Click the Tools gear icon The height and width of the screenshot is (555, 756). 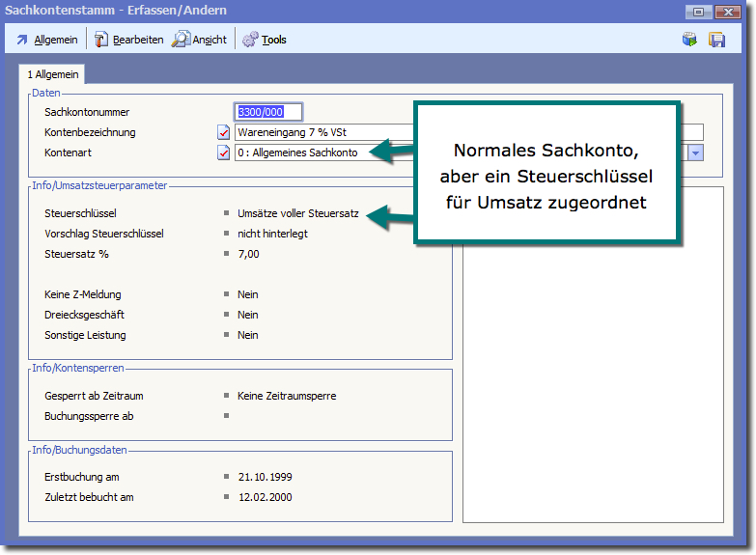click(250, 40)
